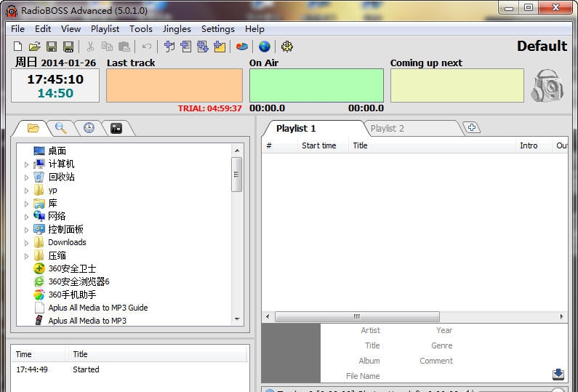Click the globe icon in toolbar
Screen dimensions: 578x392
tap(265, 47)
